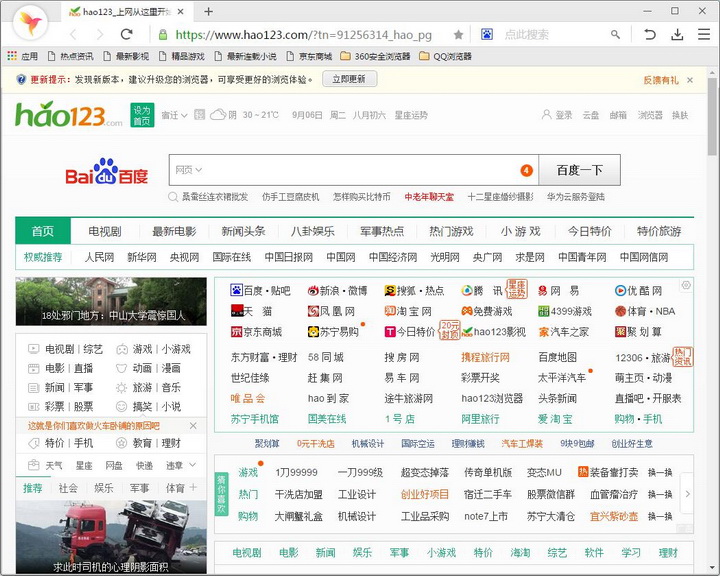Open the 360安全浏览器 bookmark folder
The width and height of the screenshot is (720, 576).
point(375,56)
